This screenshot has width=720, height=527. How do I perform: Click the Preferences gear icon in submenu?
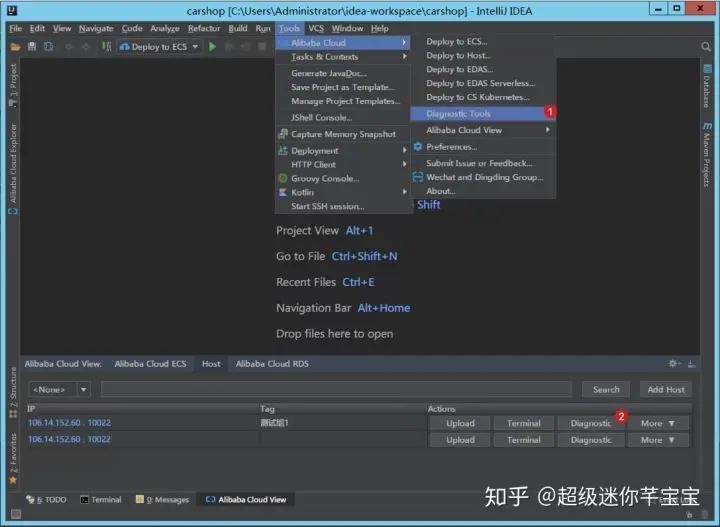pyautogui.click(x=417, y=147)
